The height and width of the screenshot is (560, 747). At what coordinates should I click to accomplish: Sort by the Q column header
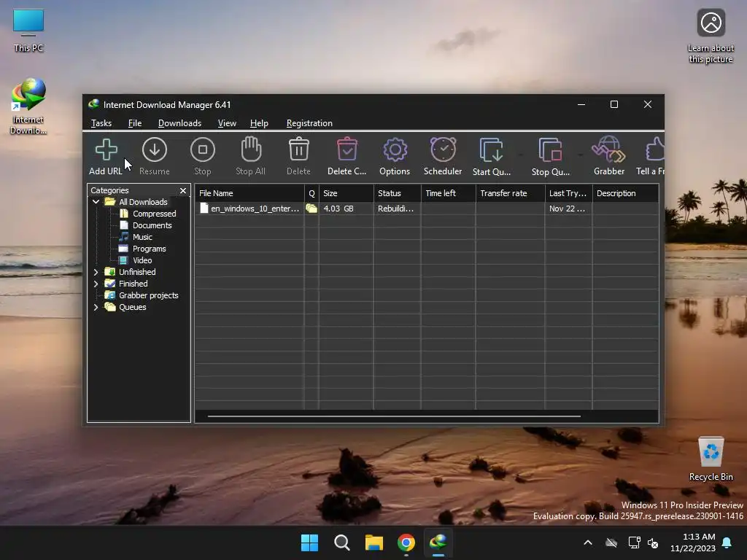pos(311,193)
